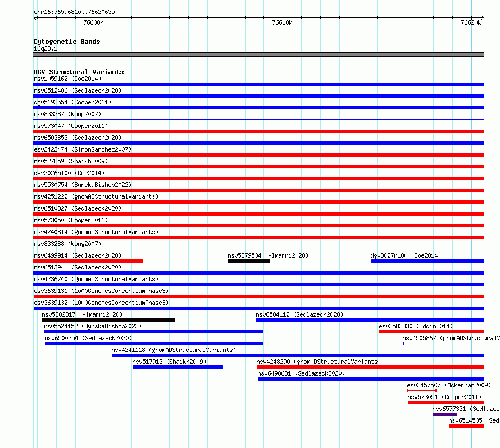Click tiny blue marker under nsv4505867

point(403,344)
